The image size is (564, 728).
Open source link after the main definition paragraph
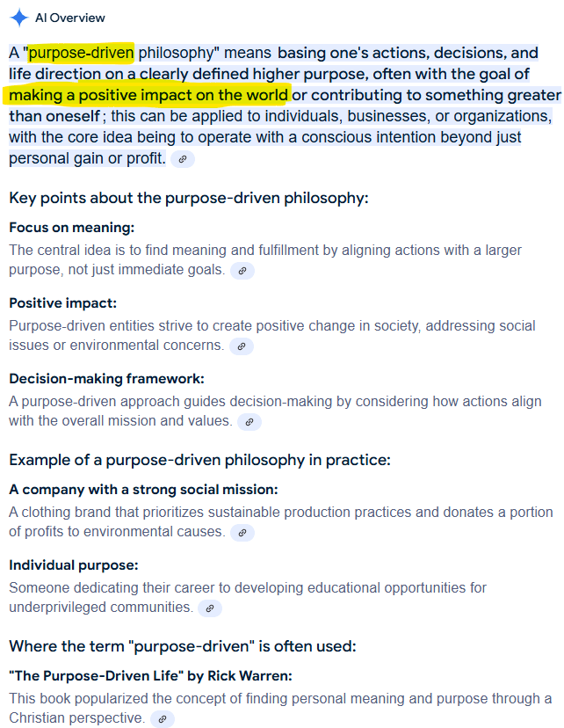coord(182,159)
